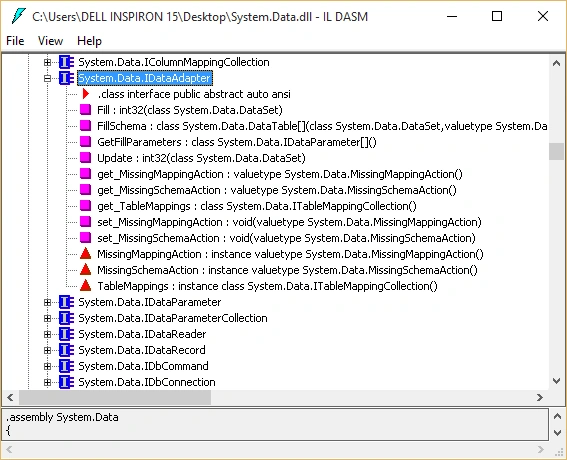The width and height of the screenshot is (567, 460).
Task: Select the highlighted System.Data.IDataAdapter row
Action: click(x=145, y=78)
